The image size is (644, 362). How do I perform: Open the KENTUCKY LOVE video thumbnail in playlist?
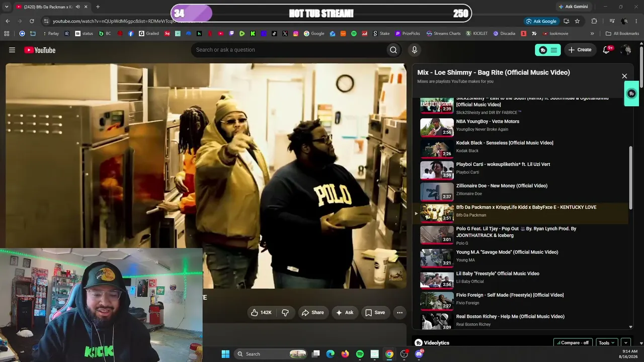437,213
